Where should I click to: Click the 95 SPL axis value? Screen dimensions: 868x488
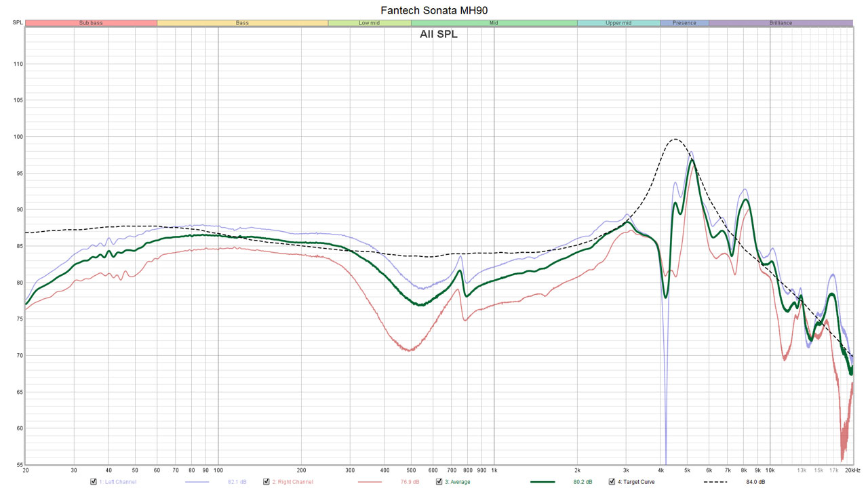(x=19, y=174)
